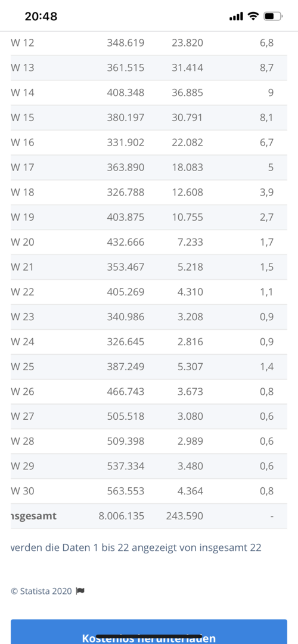This screenshot has width=298, height=644.
Task: Tap the Wi-Fi icon in status bar
Action: click(253, 17)
